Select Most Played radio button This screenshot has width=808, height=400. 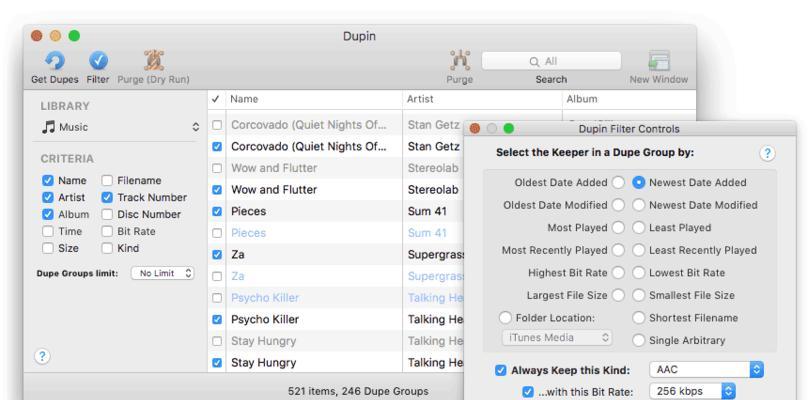(618, 228)
